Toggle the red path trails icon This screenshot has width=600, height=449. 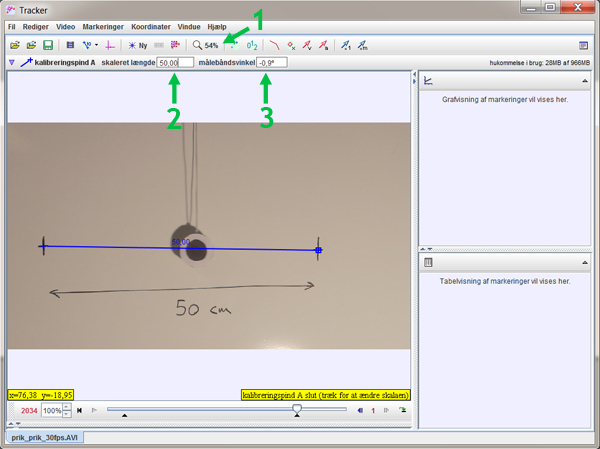pos(274,46)
